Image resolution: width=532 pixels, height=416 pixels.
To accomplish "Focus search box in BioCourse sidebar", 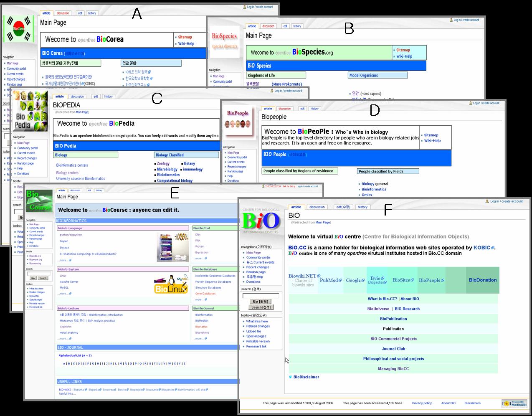I will [x=39, y=273].
